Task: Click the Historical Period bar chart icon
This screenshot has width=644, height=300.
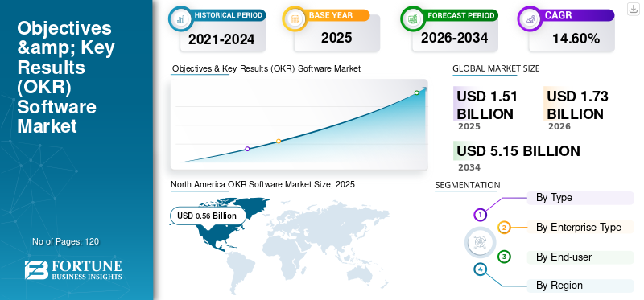Action: [180, 18]
